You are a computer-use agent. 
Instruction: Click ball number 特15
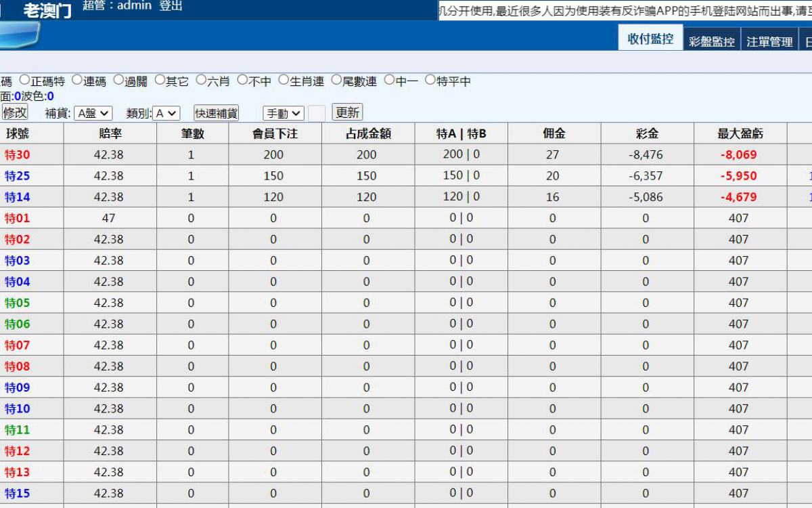point(18,493)
